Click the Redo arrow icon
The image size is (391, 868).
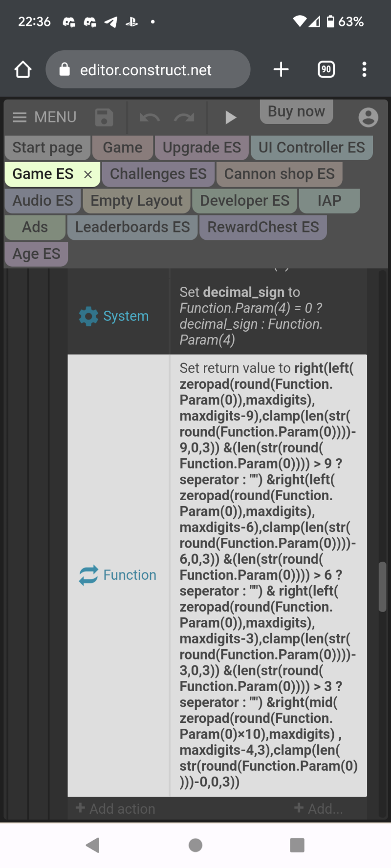184,118
